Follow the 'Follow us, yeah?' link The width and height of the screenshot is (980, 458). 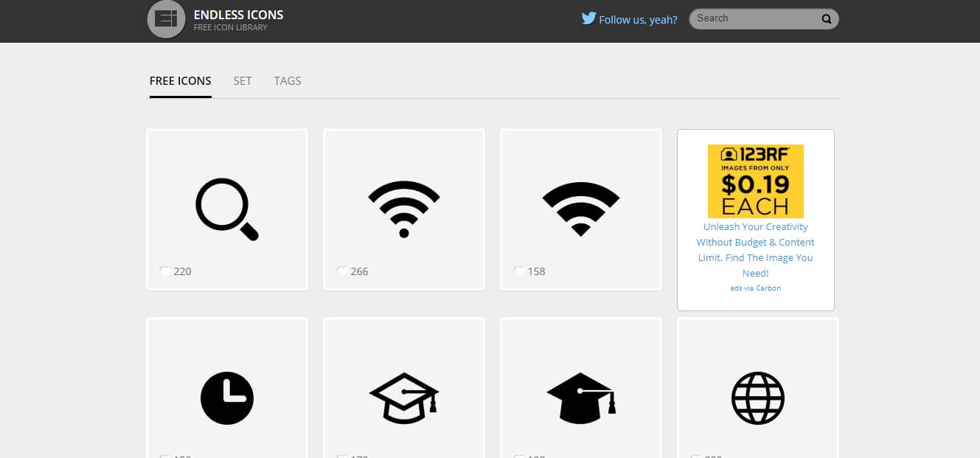click(x=638, y=20)
